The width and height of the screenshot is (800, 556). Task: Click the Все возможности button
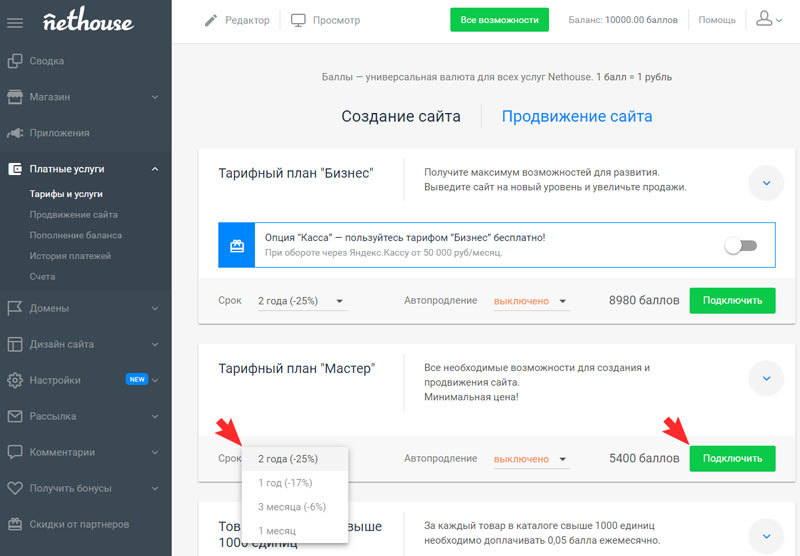[x=499, y=20]
